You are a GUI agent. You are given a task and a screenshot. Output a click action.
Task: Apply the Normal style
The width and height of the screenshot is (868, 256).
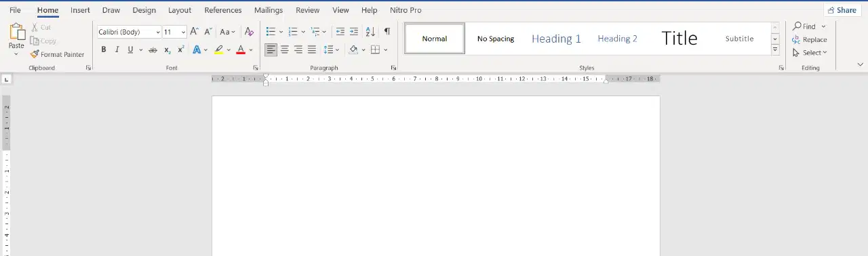click(x=435, y=39)
